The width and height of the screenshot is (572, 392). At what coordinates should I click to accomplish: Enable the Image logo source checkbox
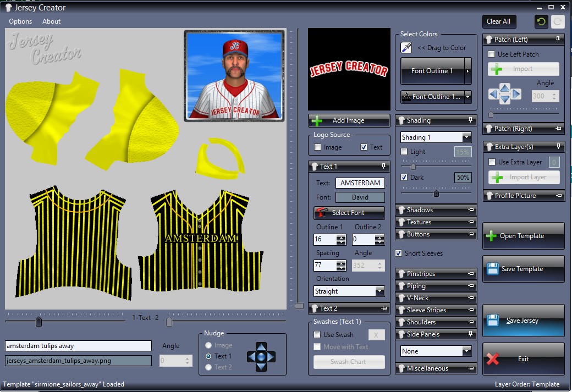[317, 147]
